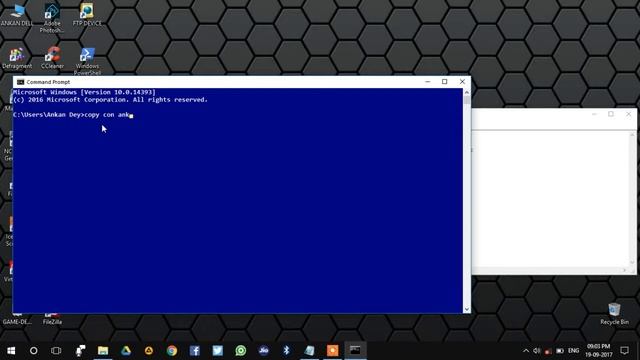Maximize the Command Prompt window
The image size is (640, 360).
(x=444, y=82)
